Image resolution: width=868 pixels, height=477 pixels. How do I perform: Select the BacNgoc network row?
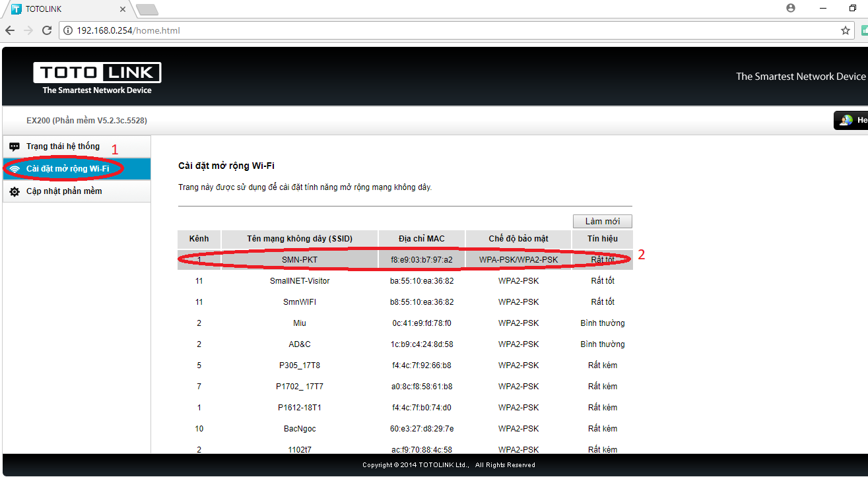click(300, 428)
